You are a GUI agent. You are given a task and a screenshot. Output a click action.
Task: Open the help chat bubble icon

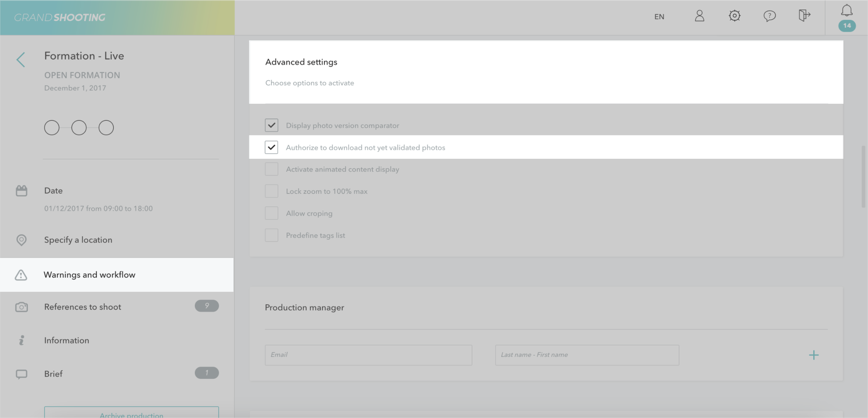[x=769, y=16]
